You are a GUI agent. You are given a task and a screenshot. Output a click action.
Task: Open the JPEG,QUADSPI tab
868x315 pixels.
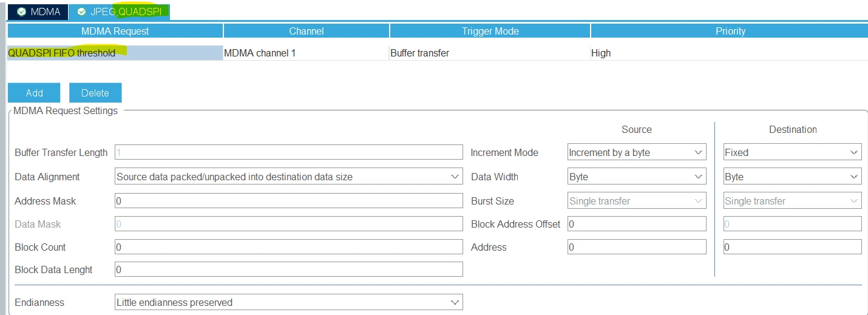pos(120,12)
